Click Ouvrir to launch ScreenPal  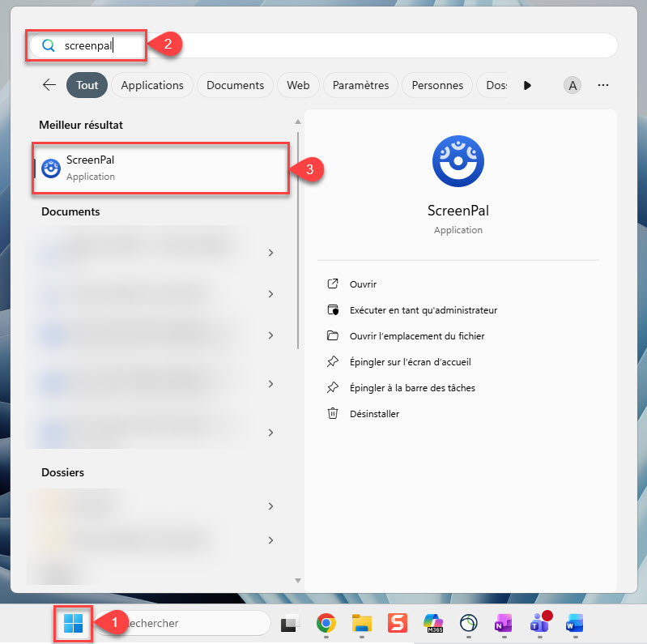(x=363, y=284)
